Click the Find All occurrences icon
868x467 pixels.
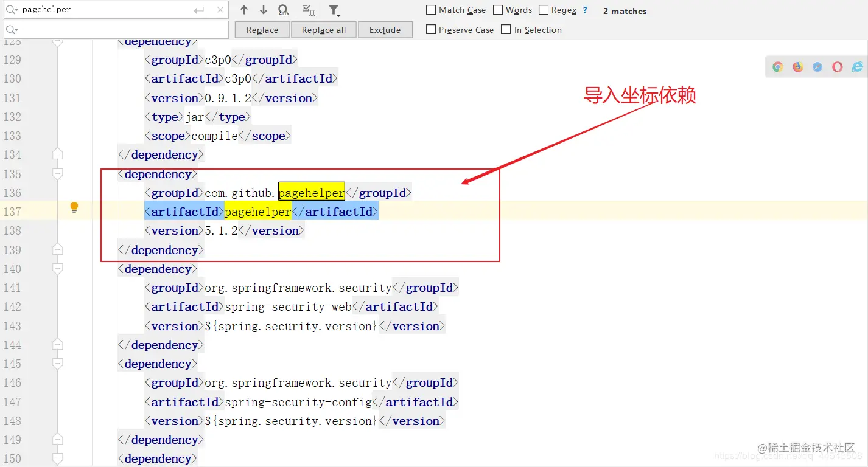click(283, 10)
